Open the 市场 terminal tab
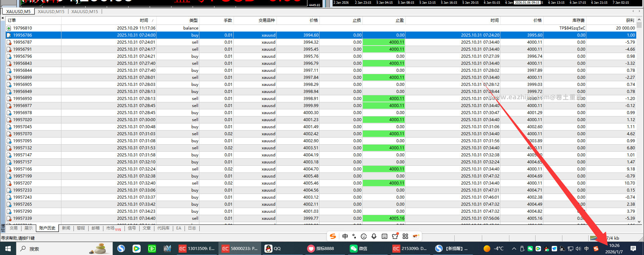Viewport: 644px width, 255px height. tap(113, 228)
